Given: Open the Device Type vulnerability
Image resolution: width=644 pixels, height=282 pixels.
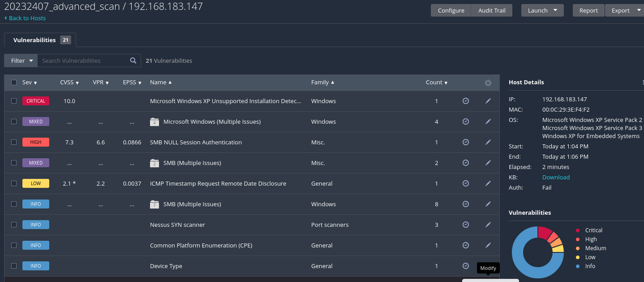Looking at the screenshot, I should coord(166,266).
